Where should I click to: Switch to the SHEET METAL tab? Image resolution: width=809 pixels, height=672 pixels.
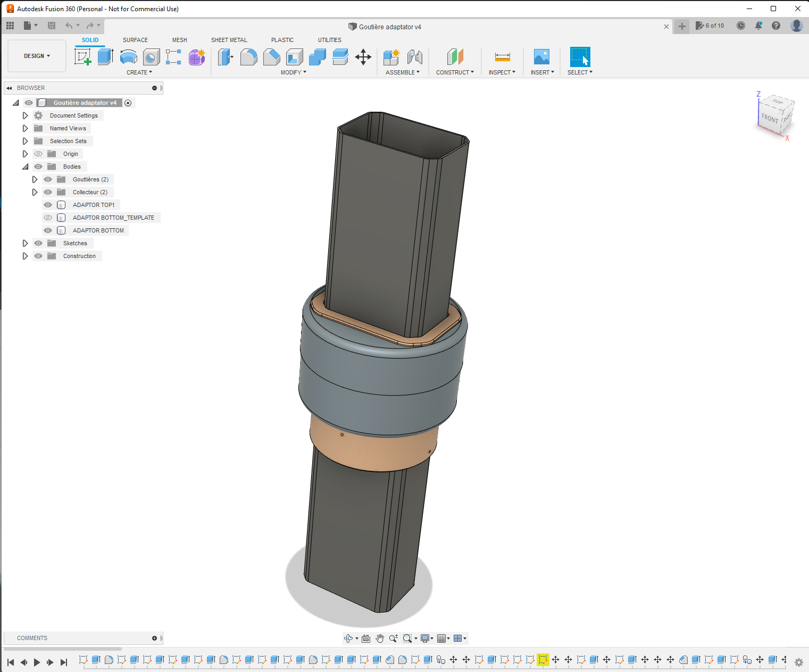(229, 40)
